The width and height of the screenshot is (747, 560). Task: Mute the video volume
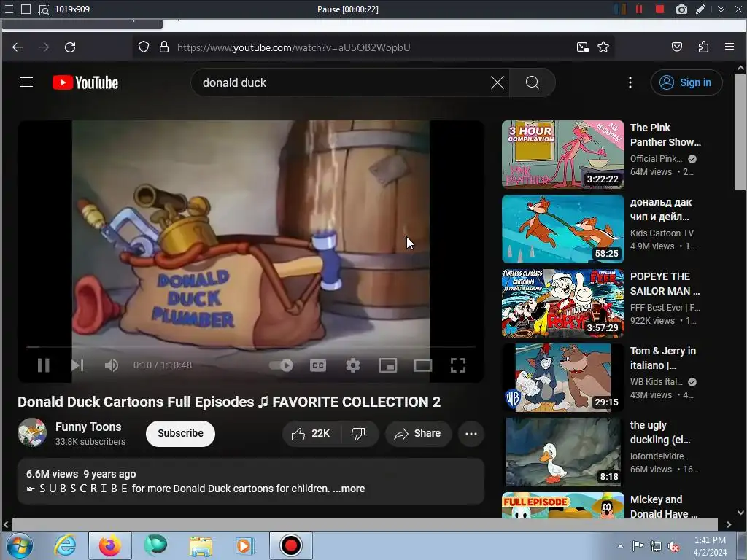112,365
